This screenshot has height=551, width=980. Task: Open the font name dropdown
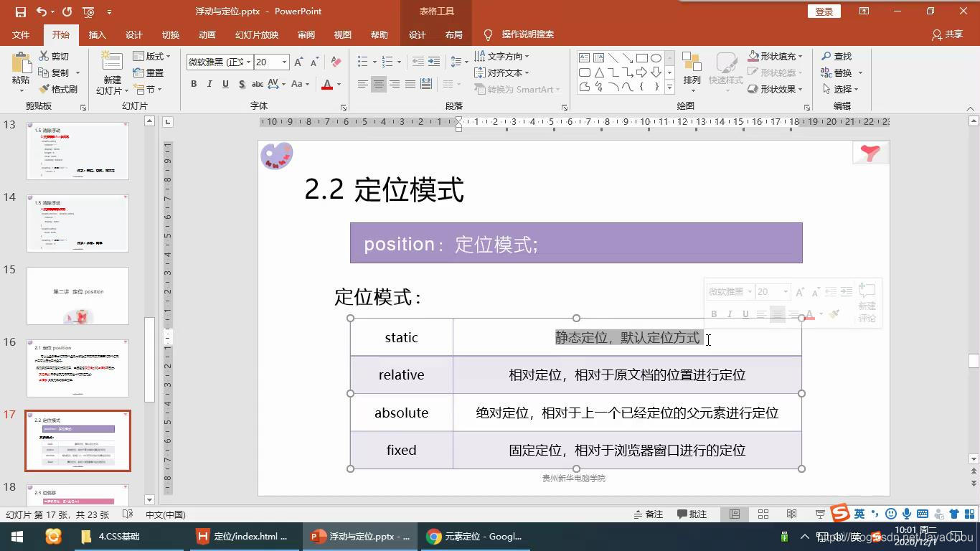pos(249,62)
